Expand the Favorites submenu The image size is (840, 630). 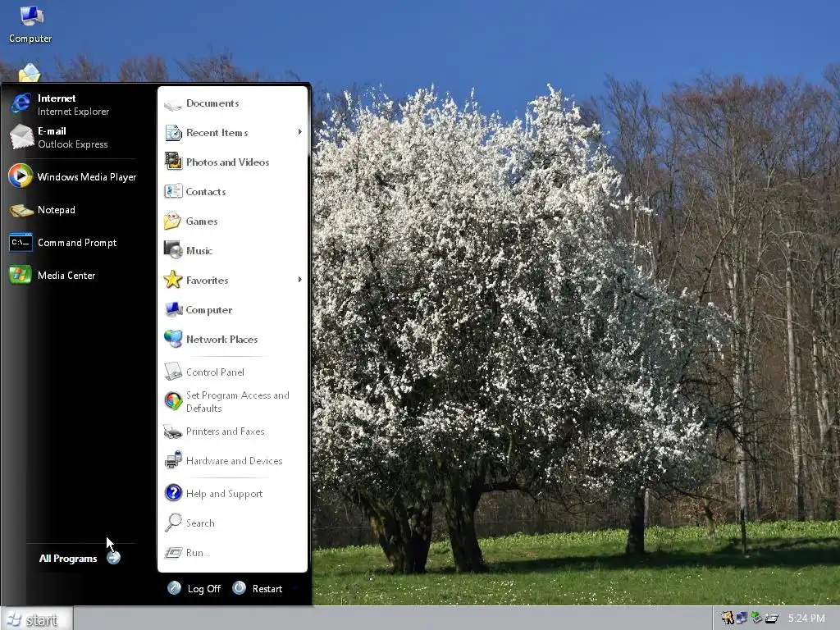(232, 280)
